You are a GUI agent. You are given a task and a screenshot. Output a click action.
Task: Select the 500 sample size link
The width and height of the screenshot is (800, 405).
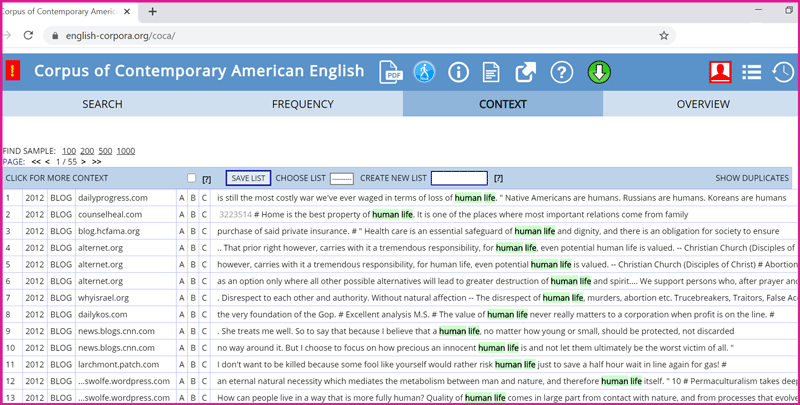(x=104, y=150)
